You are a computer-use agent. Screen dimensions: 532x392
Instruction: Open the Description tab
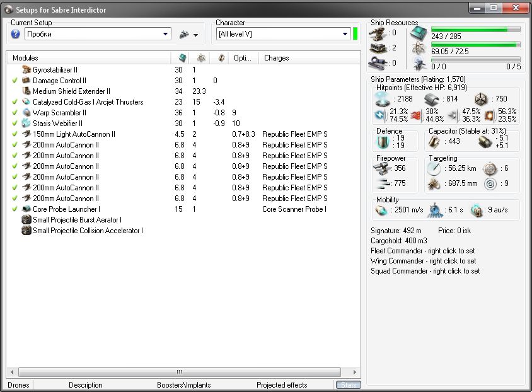[x=86, y=385]
